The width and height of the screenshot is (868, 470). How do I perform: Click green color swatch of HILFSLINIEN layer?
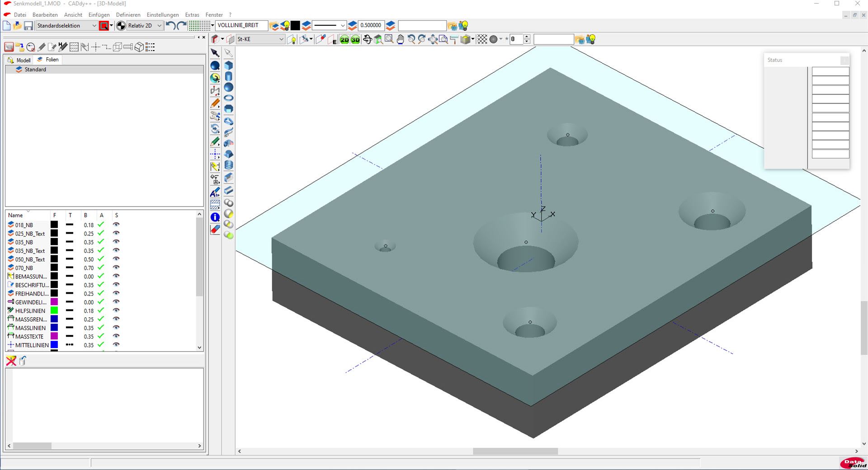[54, 310]
